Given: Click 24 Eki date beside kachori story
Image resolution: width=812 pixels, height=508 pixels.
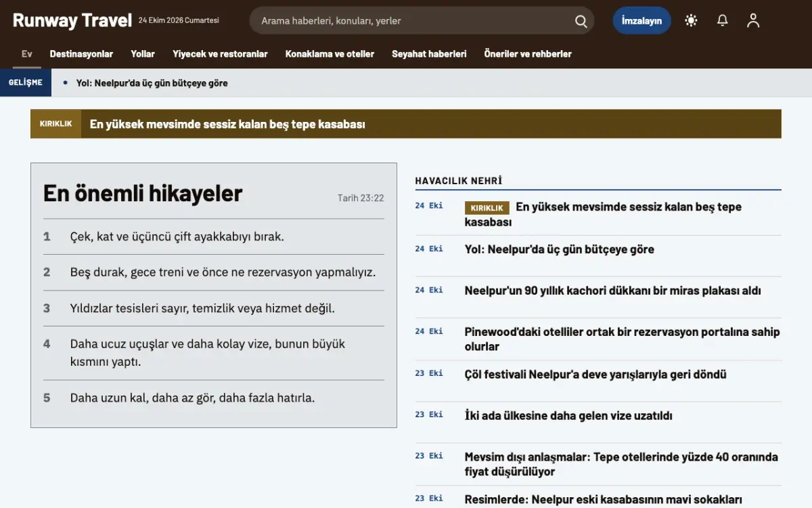Looking at the screenshot, I should click(x=429, y=290).
